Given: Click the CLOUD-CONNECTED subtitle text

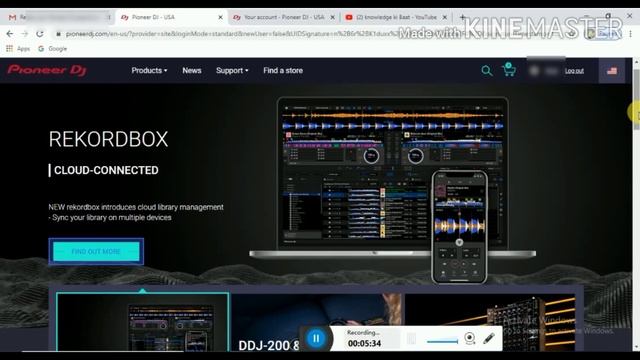Looking at the screenshot, I should click(x=106, y=170).
